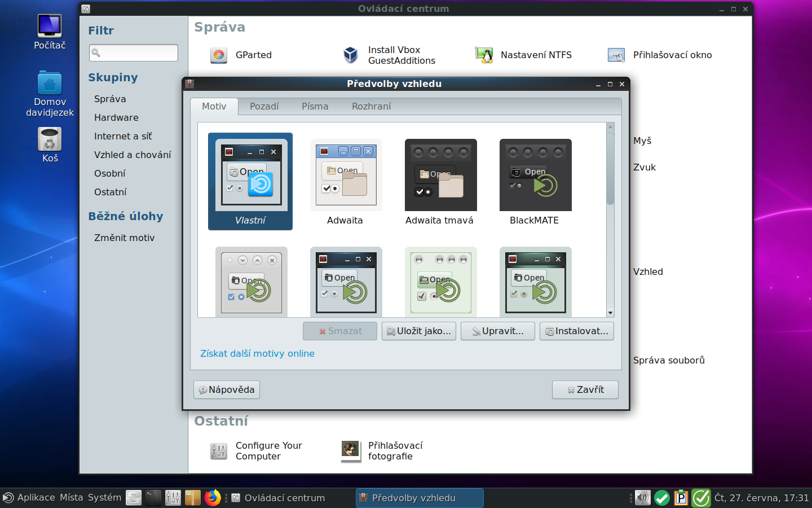Image resolution: width=812 pixels, height=508 pixels.
Task: Open Přihlašovací fotografie in Control Center
Action: click(382, 451)
